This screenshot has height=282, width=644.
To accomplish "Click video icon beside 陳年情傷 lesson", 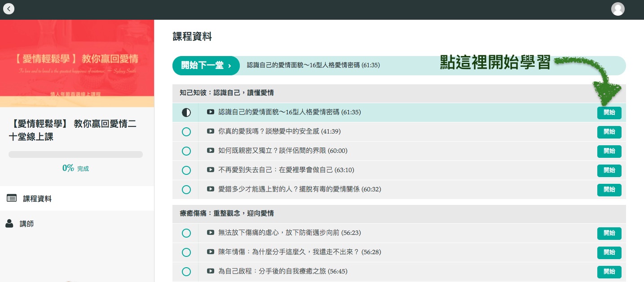I will click(210, 252).
